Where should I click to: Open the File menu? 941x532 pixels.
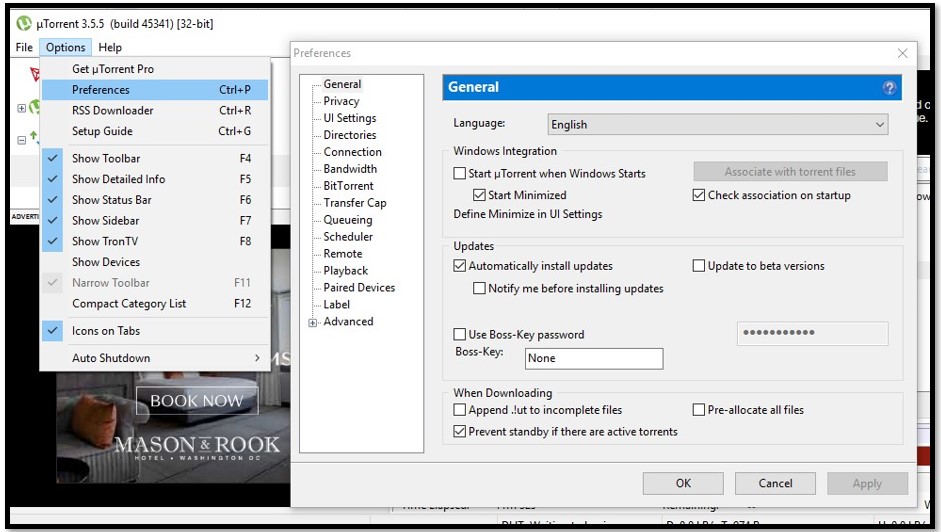coord(24,47)
